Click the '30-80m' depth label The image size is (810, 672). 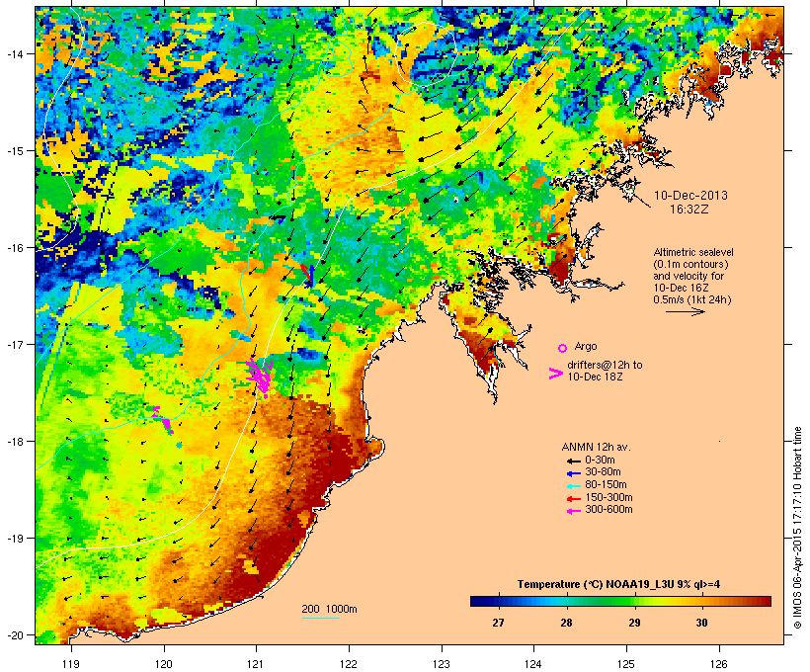coord(603,472)
